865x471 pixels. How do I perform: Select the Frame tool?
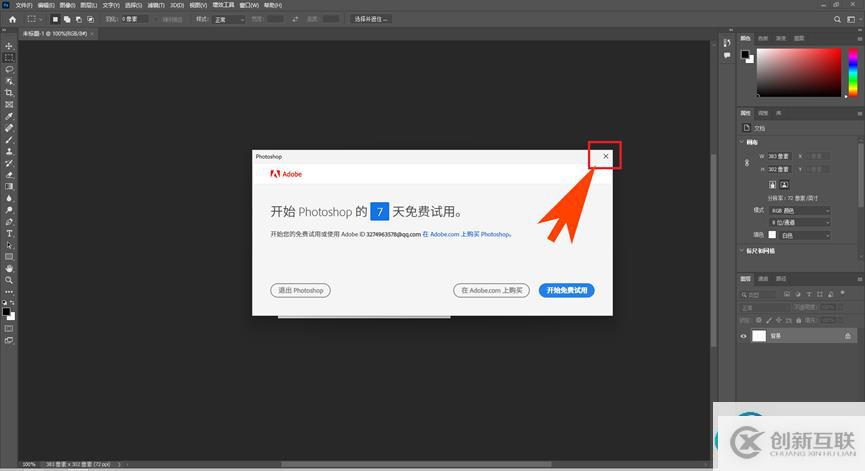click(x=9, y=104)
